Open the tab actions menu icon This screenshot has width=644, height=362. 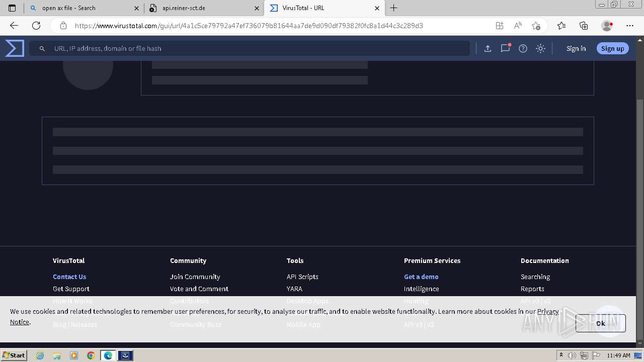coord(12,8)
